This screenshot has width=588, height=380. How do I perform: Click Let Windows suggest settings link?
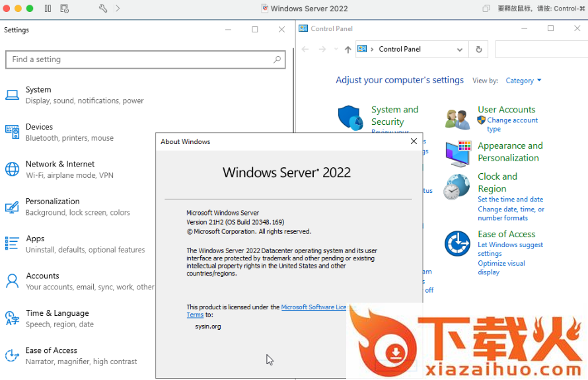tap(510, 249)
